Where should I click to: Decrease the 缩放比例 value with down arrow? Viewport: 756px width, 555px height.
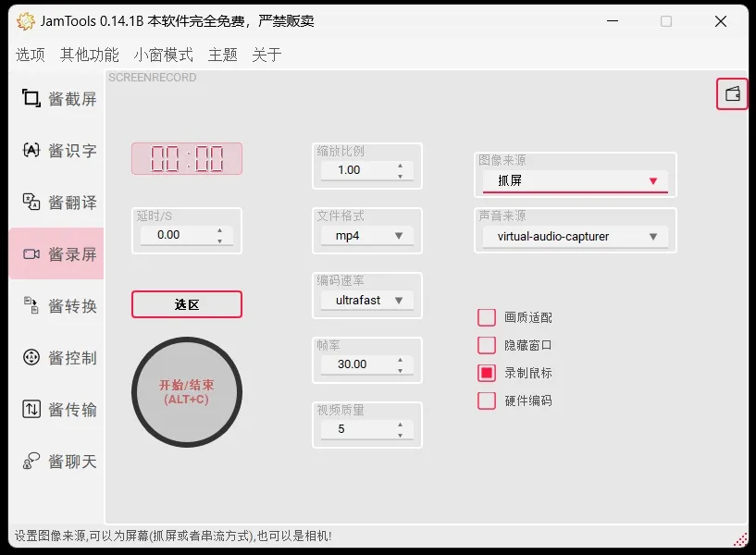[x=400, y=176]
